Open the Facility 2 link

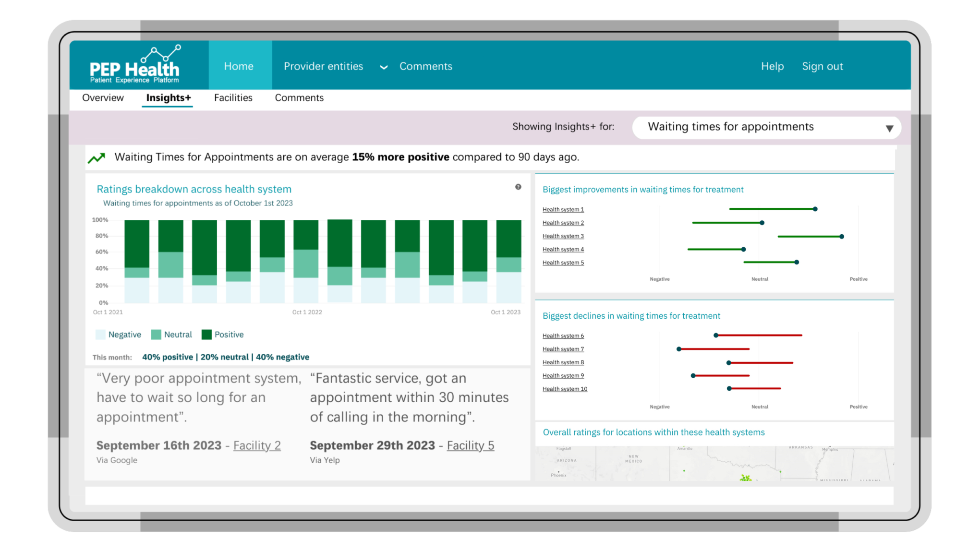[x=257, y=445]
